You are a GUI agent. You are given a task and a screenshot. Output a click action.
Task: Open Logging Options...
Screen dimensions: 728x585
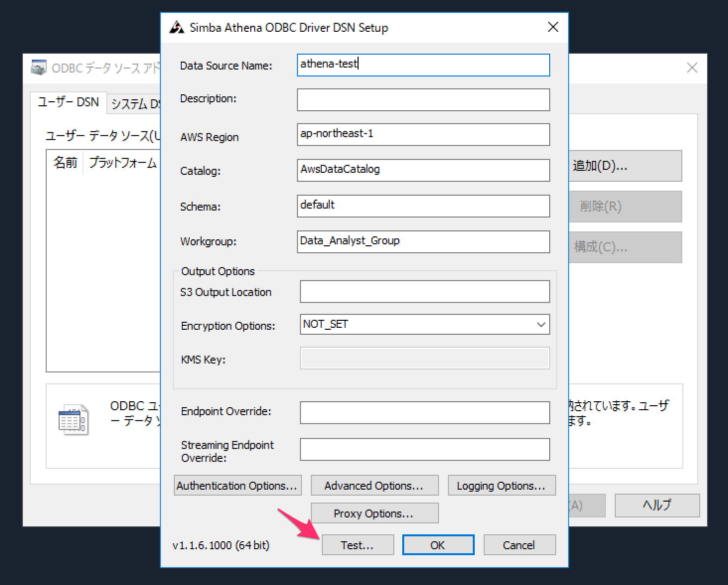[x=502, y=486]
